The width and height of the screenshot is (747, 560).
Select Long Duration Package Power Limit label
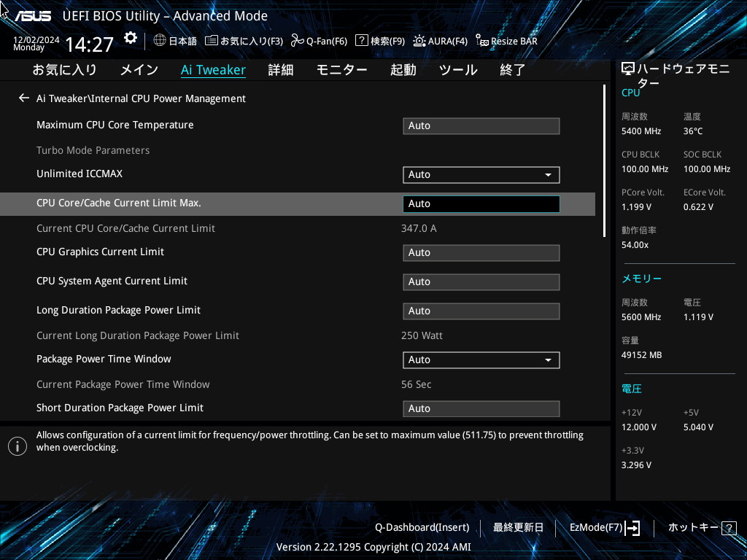pos(119,310)
